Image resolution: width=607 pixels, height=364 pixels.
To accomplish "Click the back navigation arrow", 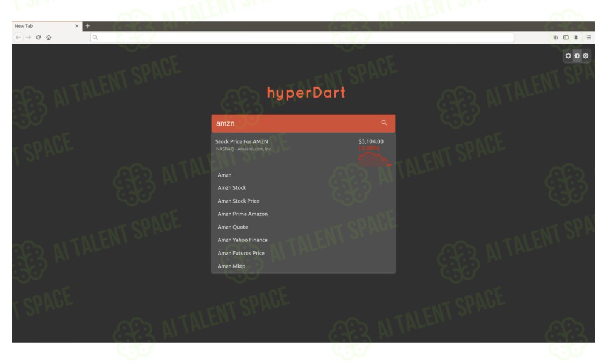I will click(x=18, y=38).
